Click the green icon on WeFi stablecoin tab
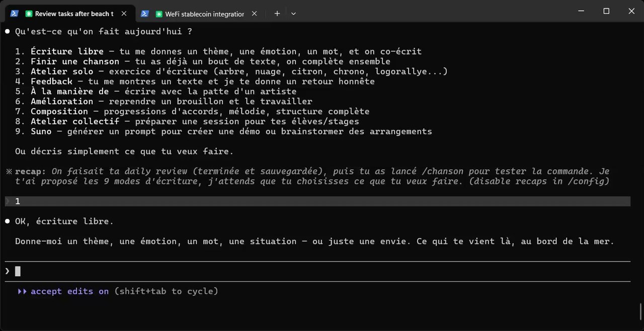644x331 pixels. tap(159, 14)
